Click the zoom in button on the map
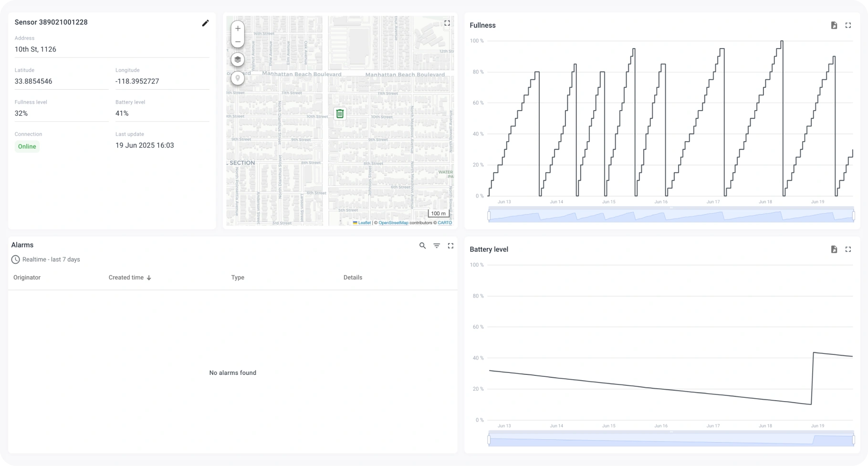Screen dimensions: 868x466 [237, 28]
